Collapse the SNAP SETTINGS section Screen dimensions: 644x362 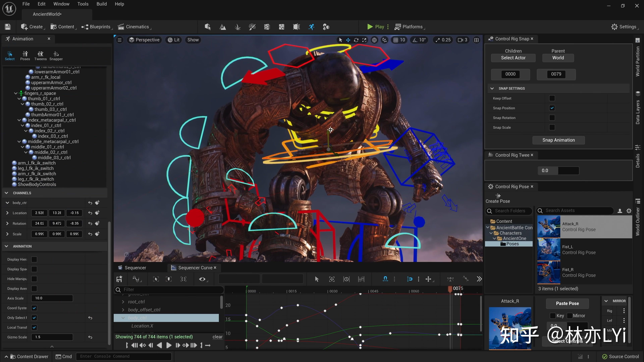(492, 88)
